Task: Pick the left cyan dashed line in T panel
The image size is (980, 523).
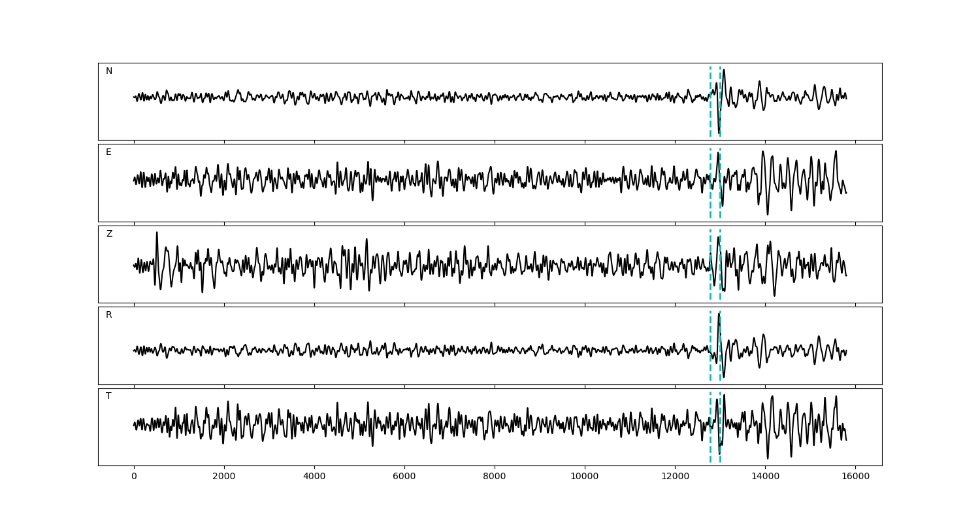Action: point(710,445)
